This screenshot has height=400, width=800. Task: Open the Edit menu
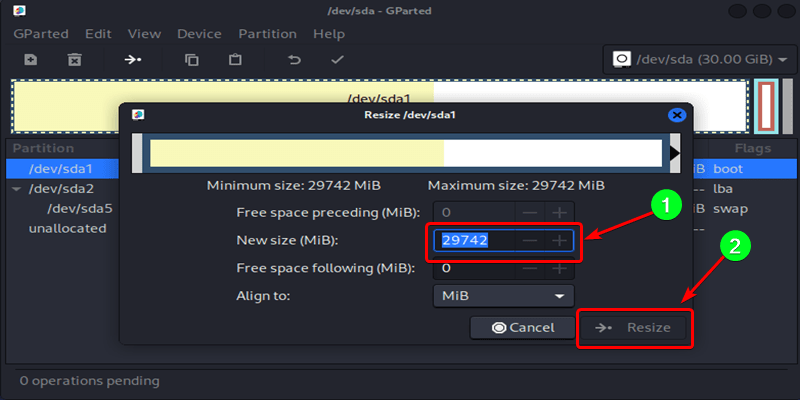point(98,34)
